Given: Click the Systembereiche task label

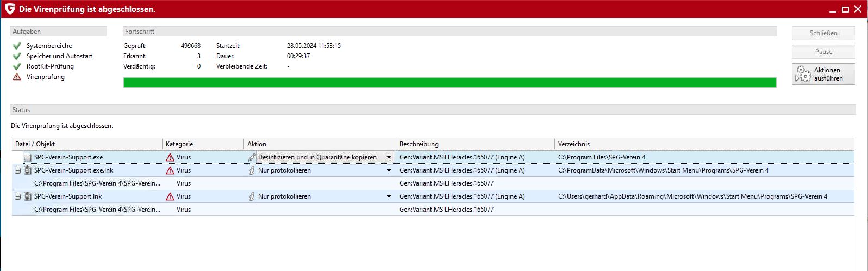Looking at the screenshot, I should click(x=49, y=46).
